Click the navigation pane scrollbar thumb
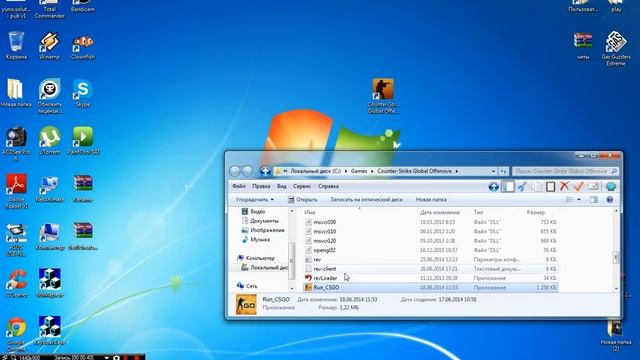The width and height of the screenshot is (640, 360). tap(291, 260)
